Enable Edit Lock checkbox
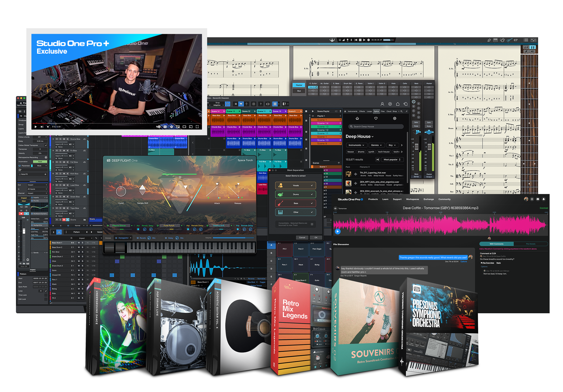563x392 pixels. click(x=46, y=299)
